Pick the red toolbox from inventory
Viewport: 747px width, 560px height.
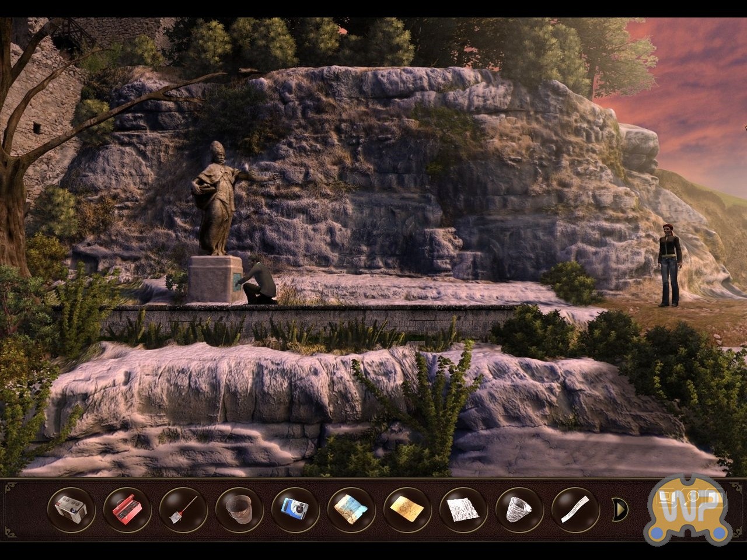pyautogui.click(x=127, y=509)
